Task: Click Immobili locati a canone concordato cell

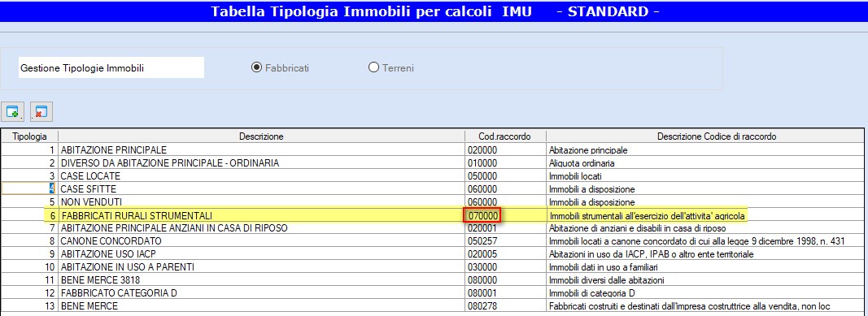Action: pos(704,241)
